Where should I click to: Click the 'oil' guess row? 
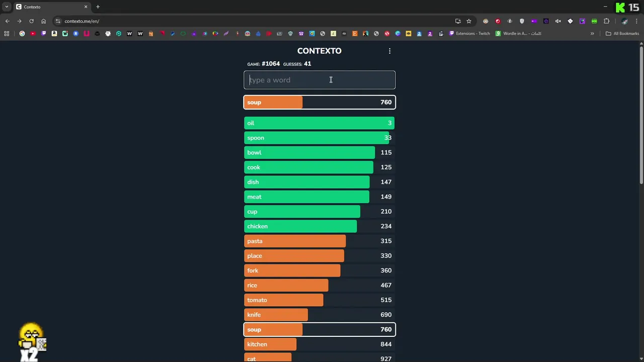319,123
